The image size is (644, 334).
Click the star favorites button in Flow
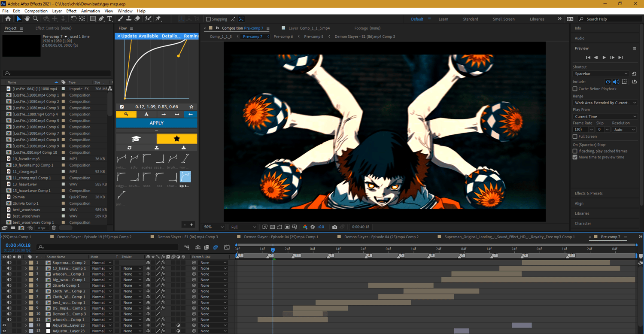click(x=177, y=139)
